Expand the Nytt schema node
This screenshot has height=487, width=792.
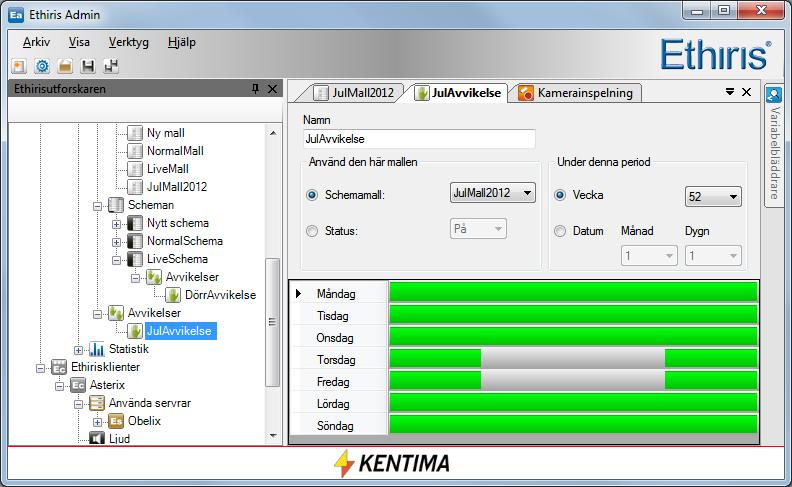click(116, 224)
